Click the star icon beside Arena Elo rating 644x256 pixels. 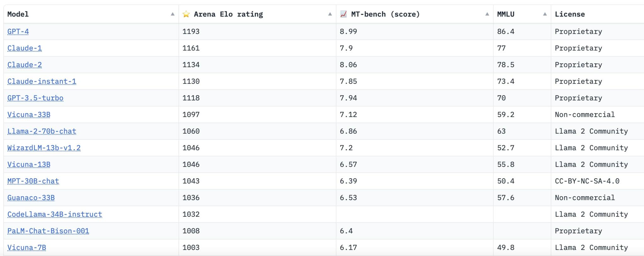click(x=186, y=14)
